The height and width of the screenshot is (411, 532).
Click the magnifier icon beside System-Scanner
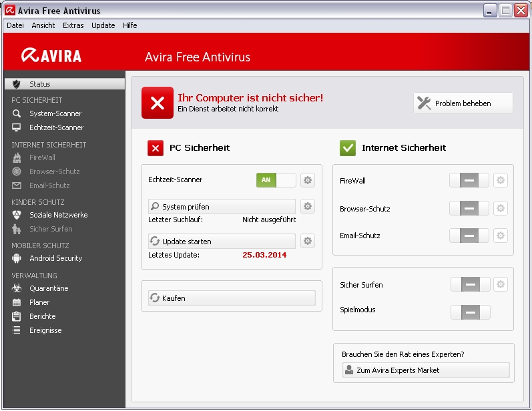pos(16,113)
